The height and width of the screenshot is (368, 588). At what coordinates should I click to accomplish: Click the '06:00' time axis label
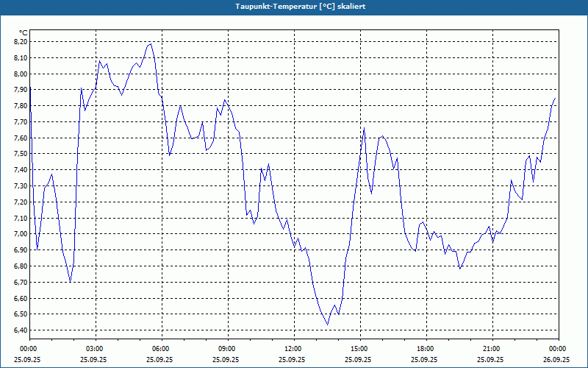tap(159, 349)
